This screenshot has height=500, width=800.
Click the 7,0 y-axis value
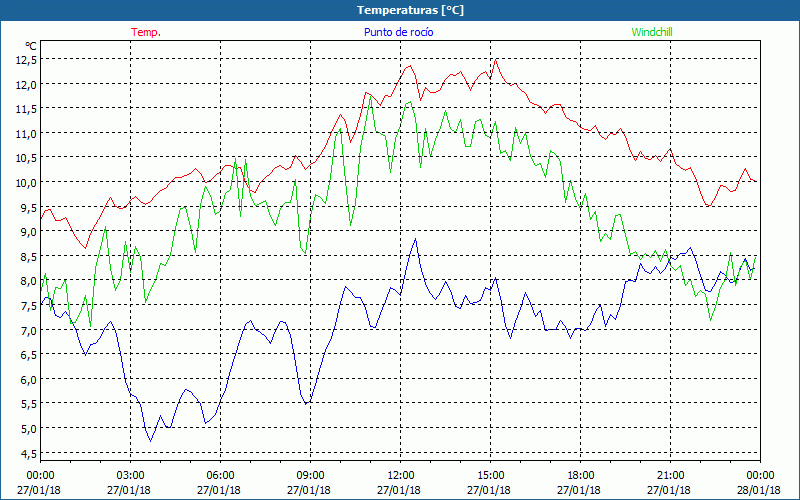point(29,331)
